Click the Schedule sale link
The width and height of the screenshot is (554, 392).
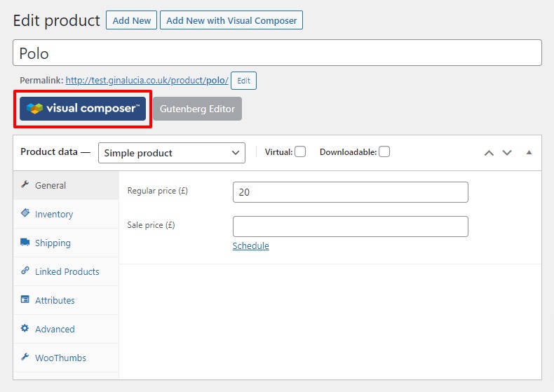[250, 246]
